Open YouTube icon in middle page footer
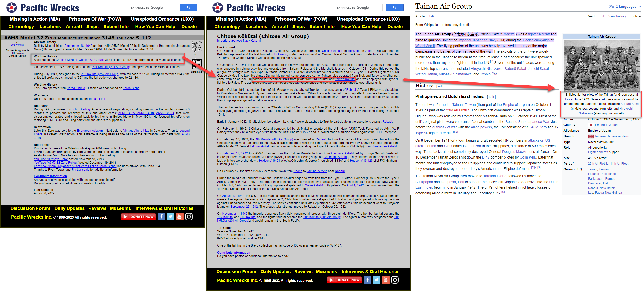The image size is (644, 291). click(386, 280)
